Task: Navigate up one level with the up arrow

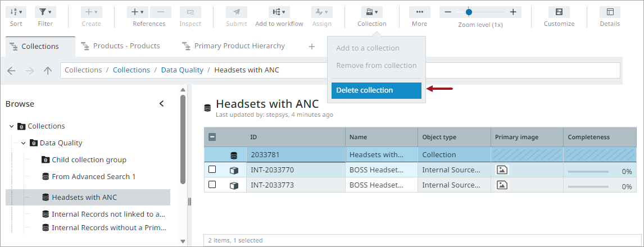Action: 48,71
